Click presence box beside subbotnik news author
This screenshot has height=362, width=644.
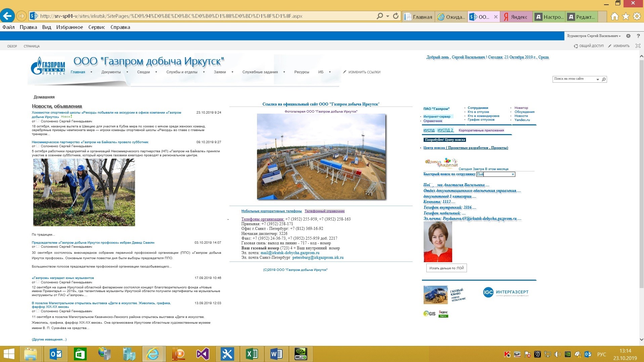click(38, 146)
